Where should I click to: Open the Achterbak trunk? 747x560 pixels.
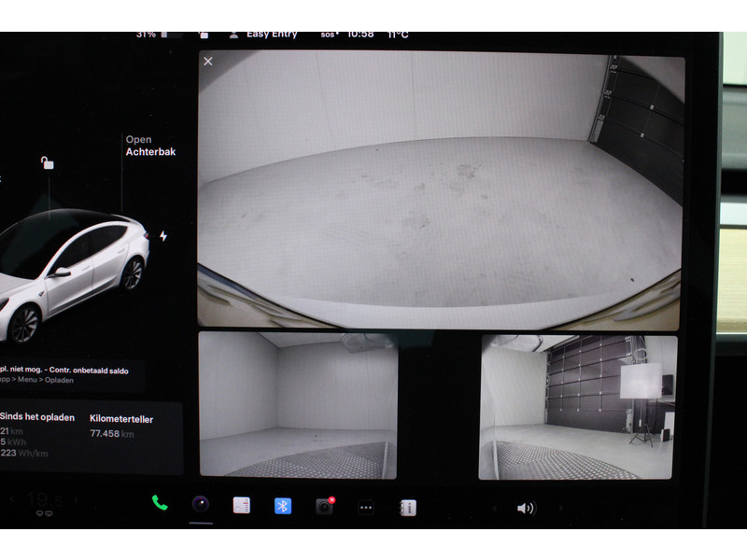coord(150,146)
